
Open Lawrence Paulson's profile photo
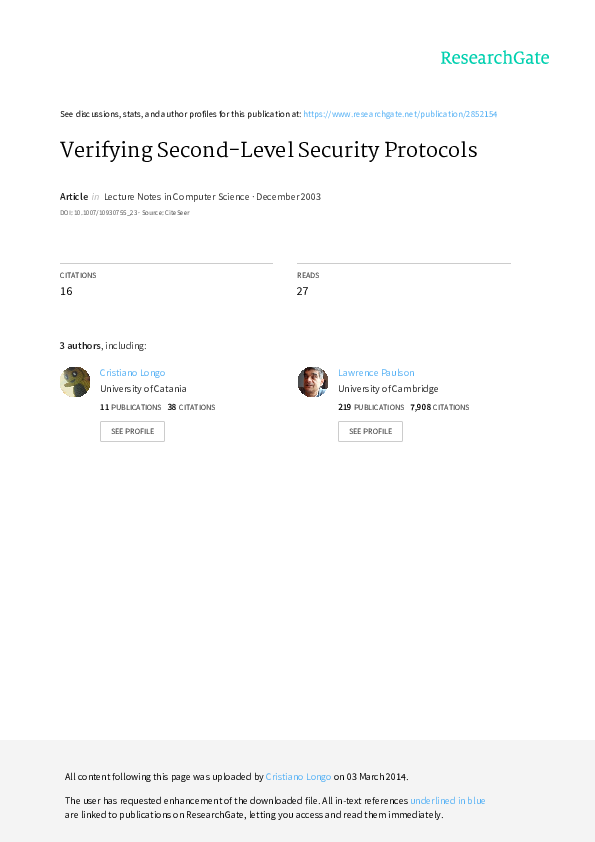pos(313,382)
